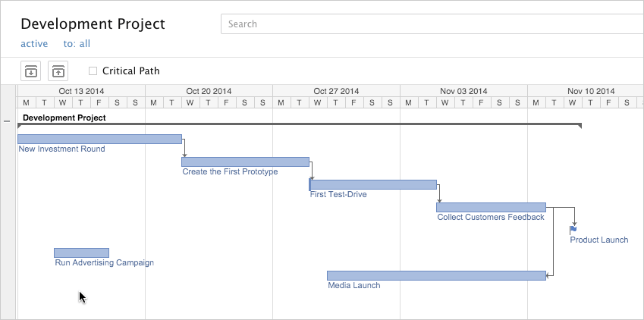The width and height of the screenshot is (644, 320).
Task: Enable the Critical Path checkbox
Action: 93,71
